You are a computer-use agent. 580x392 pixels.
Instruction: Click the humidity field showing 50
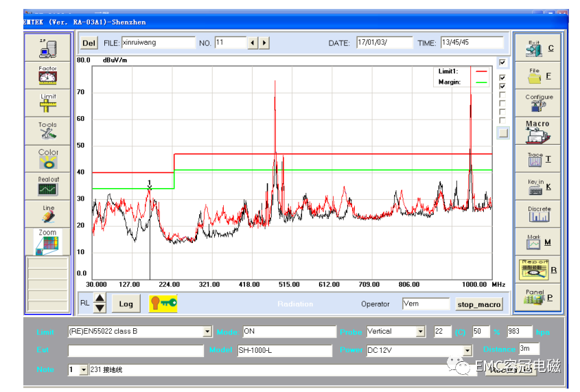481,332
